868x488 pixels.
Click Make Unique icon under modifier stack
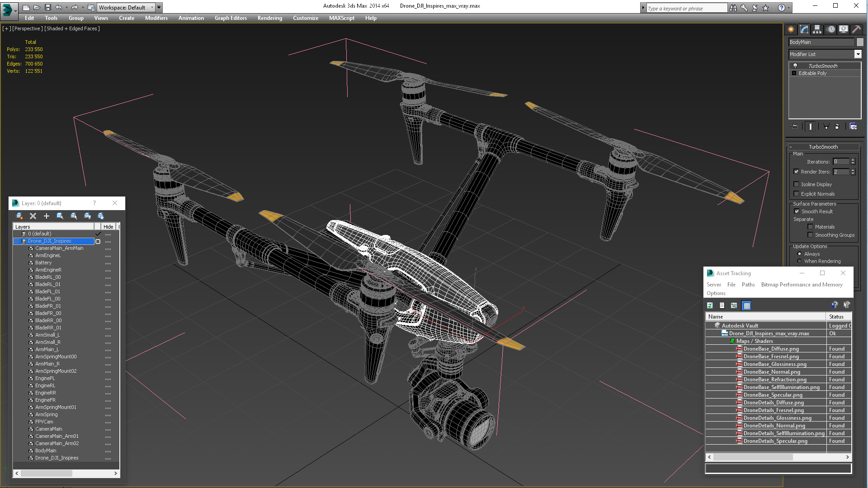point(826,127)
